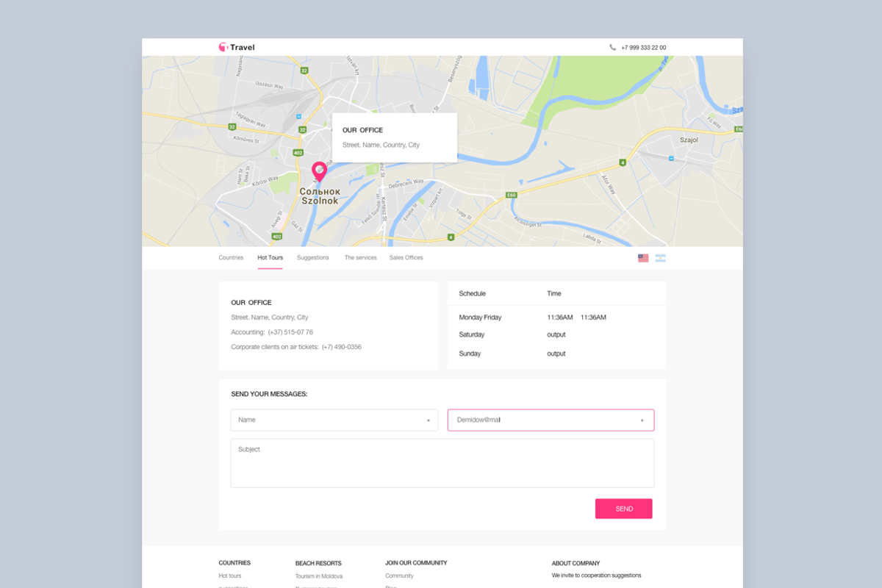Click the Our Office popup on the map
The height and width of the screenshot is (588, 882).
pos(395,137)
